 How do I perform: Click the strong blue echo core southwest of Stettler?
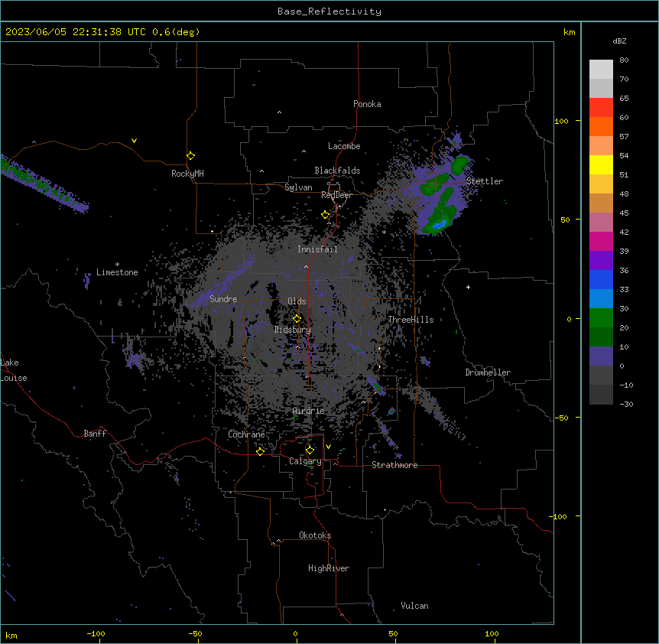pyautogui.click(x=439, y=226)
